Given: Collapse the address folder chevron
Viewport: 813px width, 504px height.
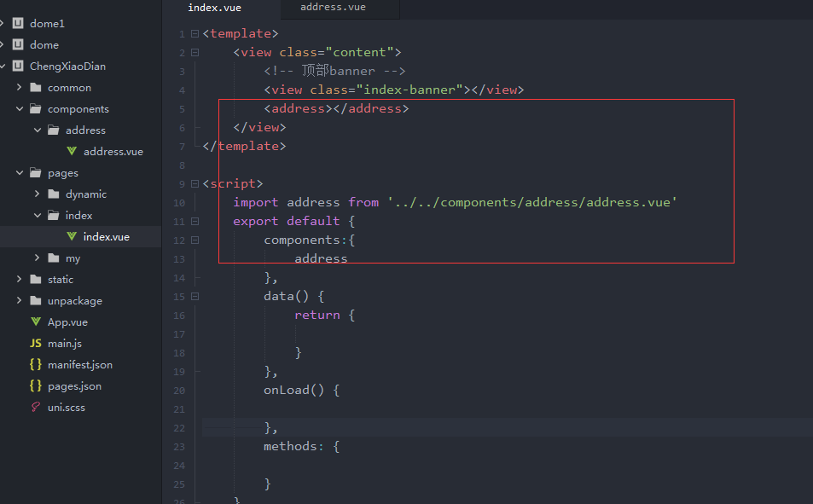Looking at the screenshot, I should pos(38,130).
